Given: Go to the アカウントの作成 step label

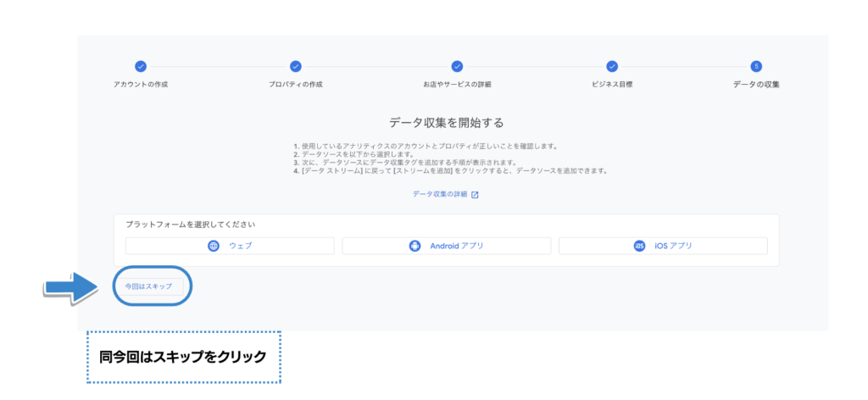Looking at the screenshot, I should tap(141, 85).
